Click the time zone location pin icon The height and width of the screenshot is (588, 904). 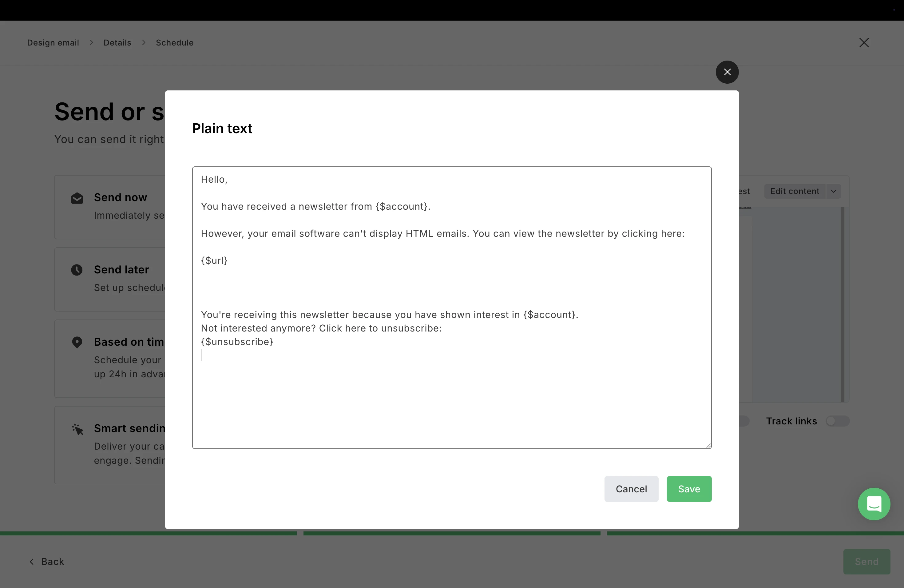point(77,342)
